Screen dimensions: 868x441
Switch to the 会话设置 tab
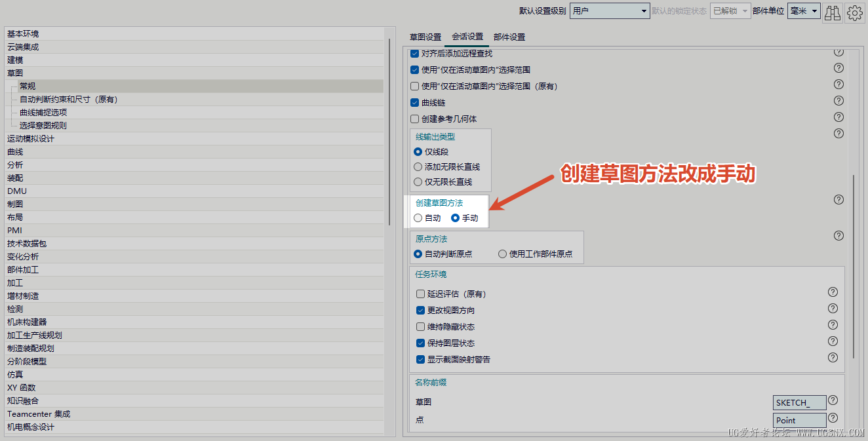[x=467, y=37]
